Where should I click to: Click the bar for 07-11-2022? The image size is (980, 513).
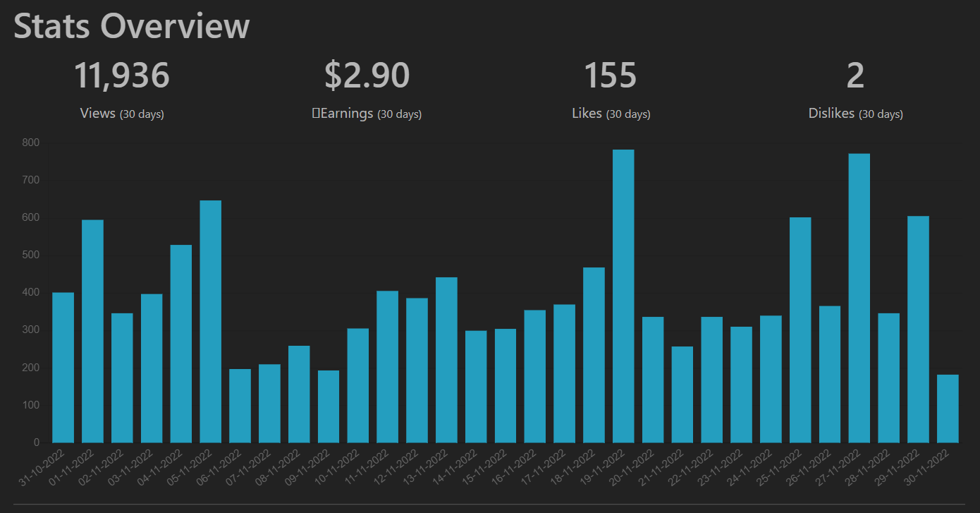coord(270,404)
